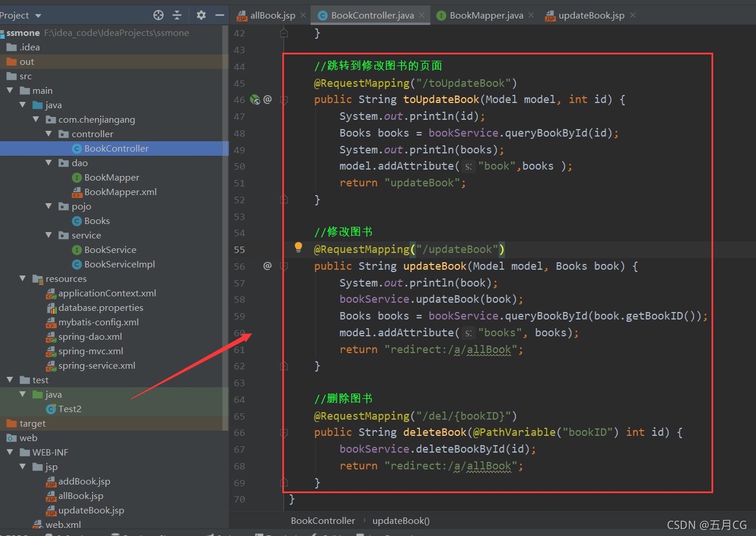Select the web folder
Screen dimensions: 756x536
28,438
